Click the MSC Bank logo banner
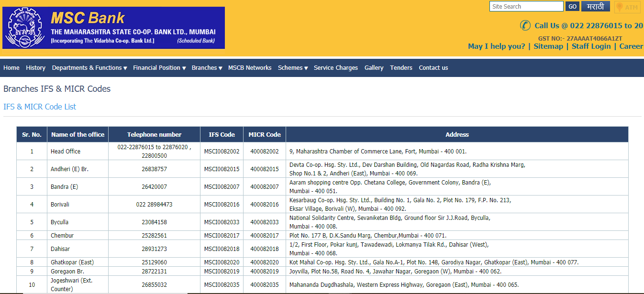The width and height of the screenshot is (644, 294). 113,28
